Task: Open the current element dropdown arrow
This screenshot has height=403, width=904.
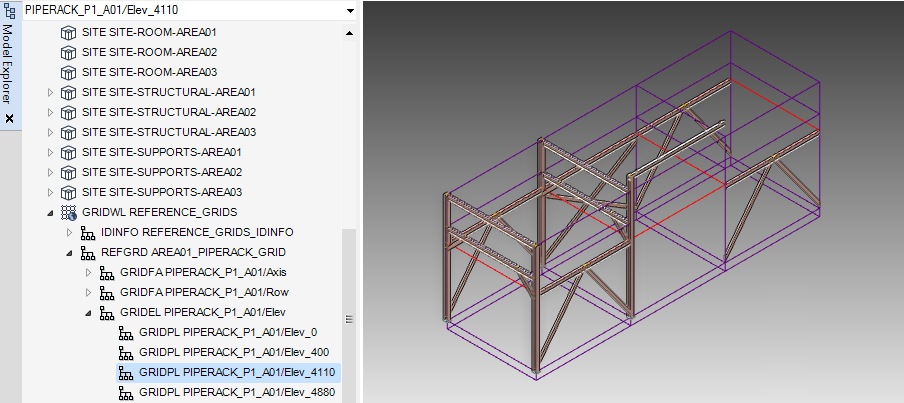Action: tap(349, 10)
